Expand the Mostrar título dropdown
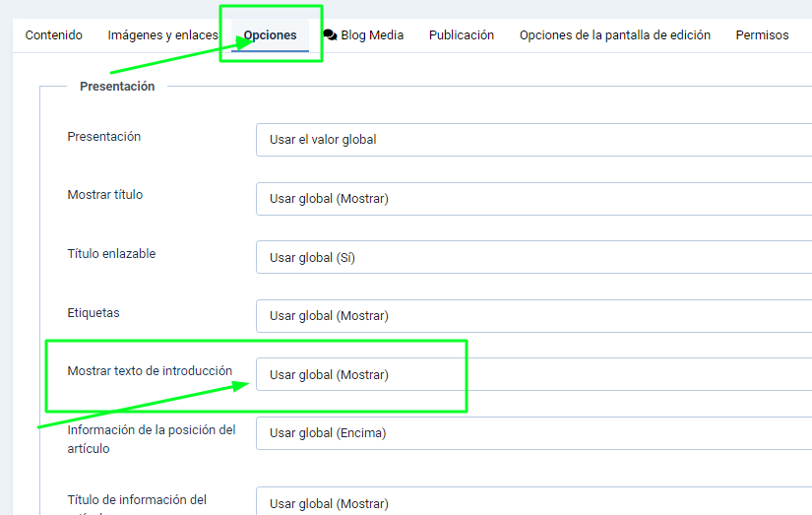The height and width of the screenshot is (515, 812). pyautogui.click(x=533, y=199)
